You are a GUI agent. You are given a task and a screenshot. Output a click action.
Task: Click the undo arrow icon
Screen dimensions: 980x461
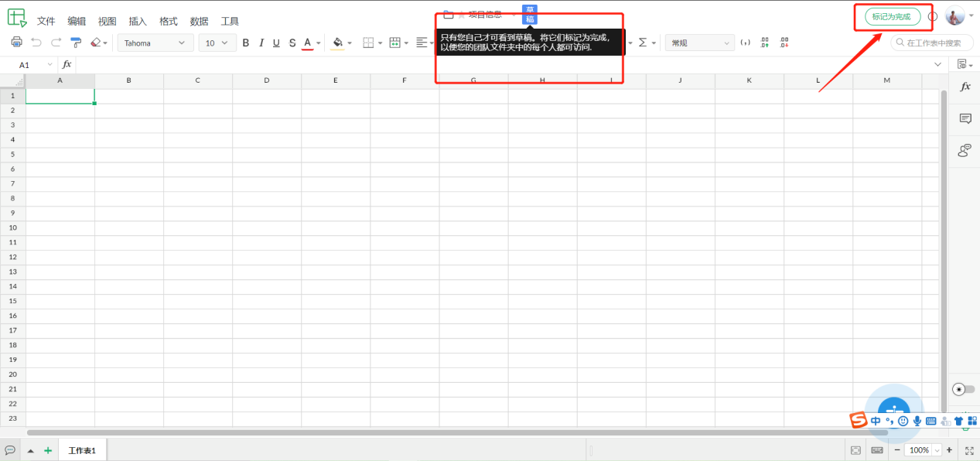(36, 43)
